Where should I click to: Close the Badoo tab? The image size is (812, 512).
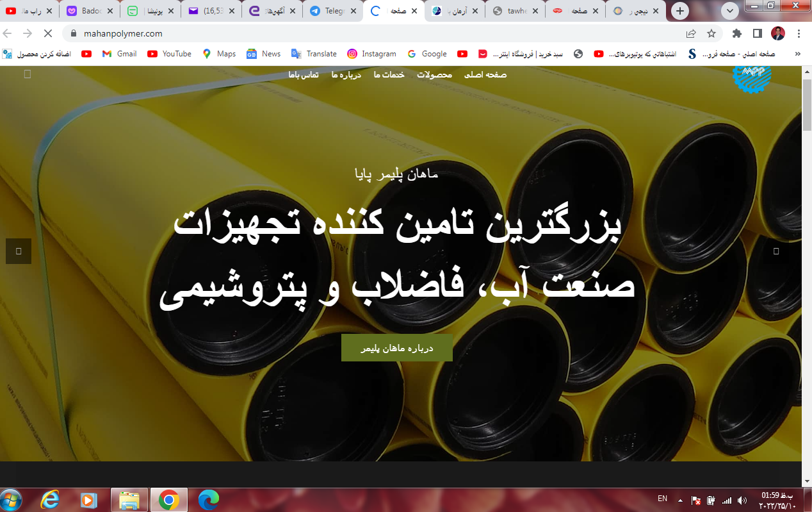click(111, 11)
